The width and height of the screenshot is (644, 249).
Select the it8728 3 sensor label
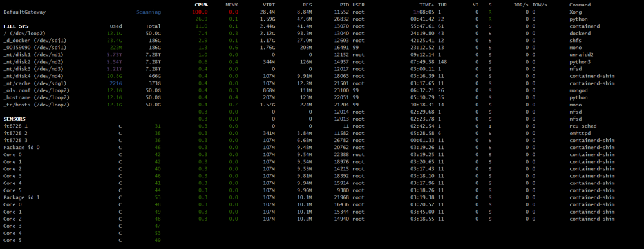click(x=15, y=141)
